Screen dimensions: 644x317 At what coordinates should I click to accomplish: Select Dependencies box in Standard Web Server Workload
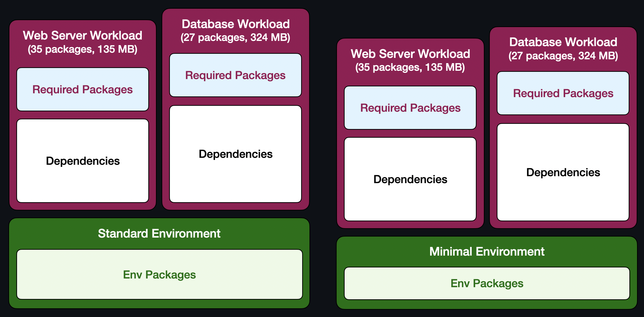coord(83,161)
